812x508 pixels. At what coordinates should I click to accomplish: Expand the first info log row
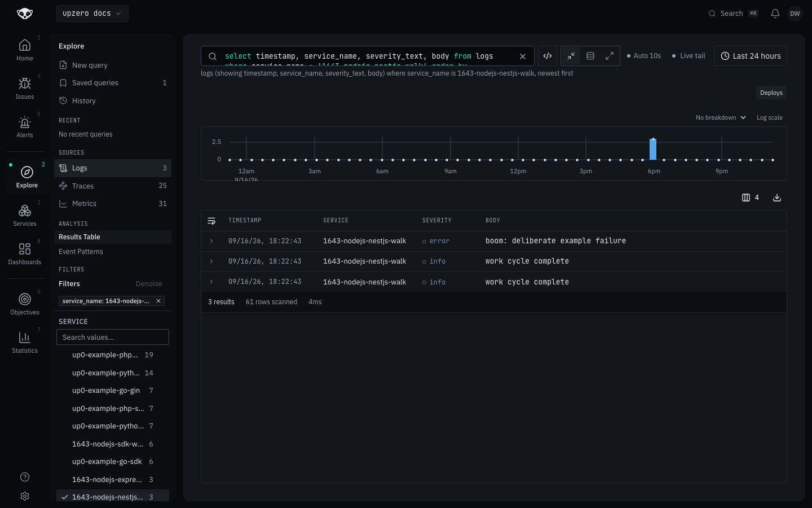tap(211, 261)
